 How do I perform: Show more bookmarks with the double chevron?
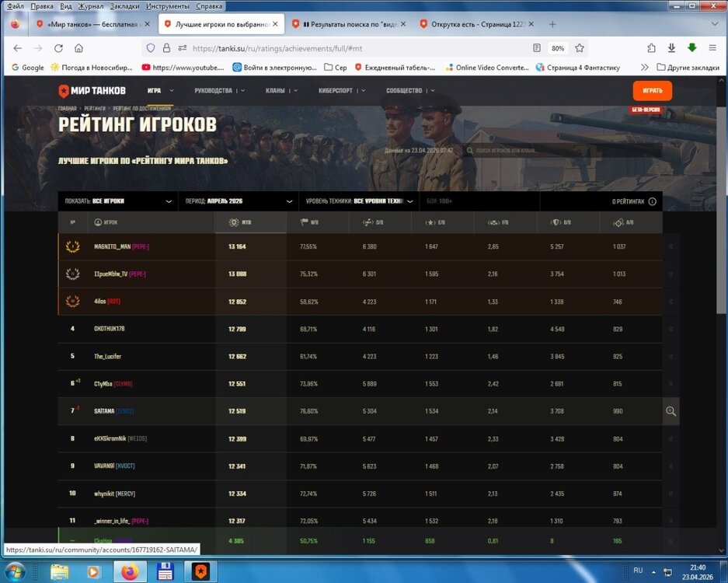(x=644, y=68)
